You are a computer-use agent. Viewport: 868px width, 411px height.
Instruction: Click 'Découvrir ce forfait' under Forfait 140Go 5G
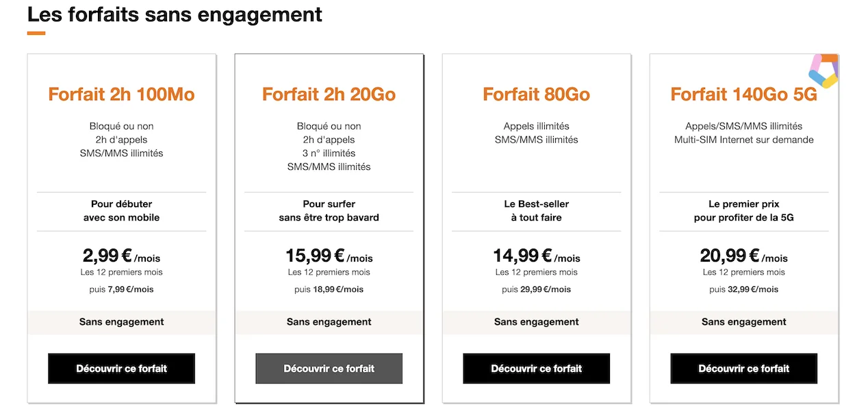coord(743,369)
